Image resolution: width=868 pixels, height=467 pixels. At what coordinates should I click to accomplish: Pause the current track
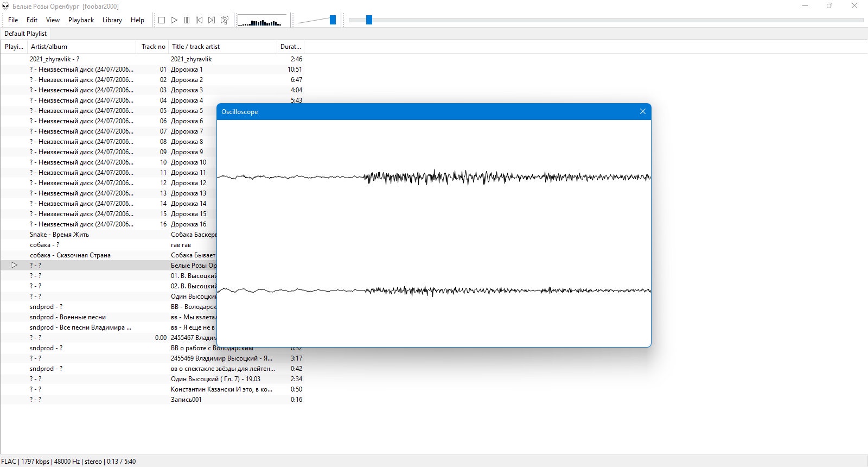tap(187, 20)
